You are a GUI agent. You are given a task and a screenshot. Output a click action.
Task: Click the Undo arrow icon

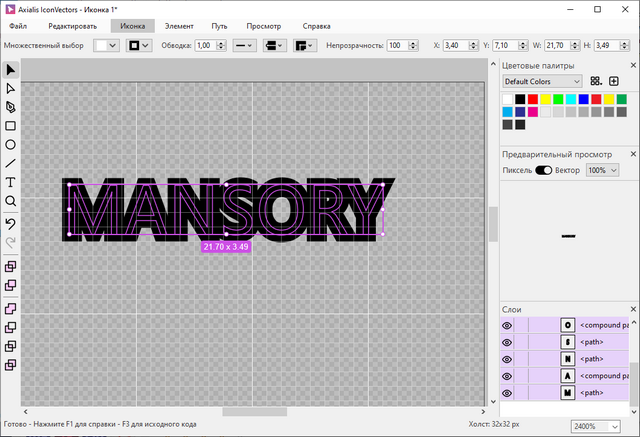(x=11, y=224)
